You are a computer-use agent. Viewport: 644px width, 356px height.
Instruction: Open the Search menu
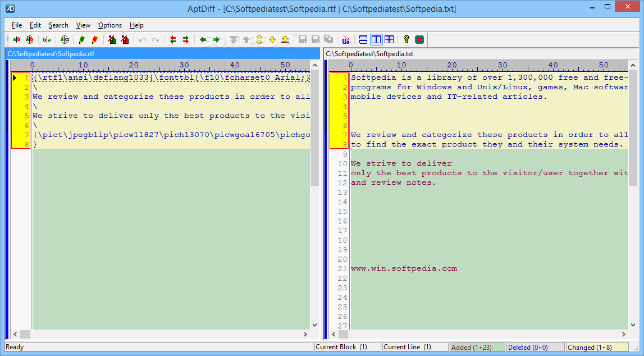[x=58, y=25]
